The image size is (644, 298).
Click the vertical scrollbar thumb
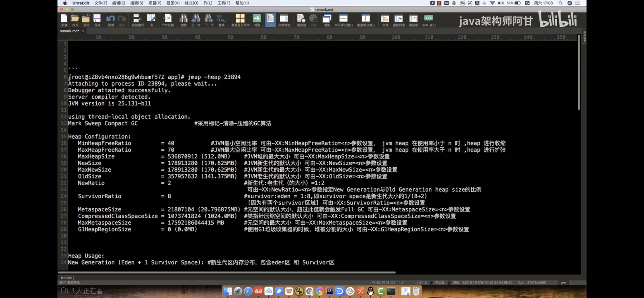pyautogui.click(x=579, y=73)
